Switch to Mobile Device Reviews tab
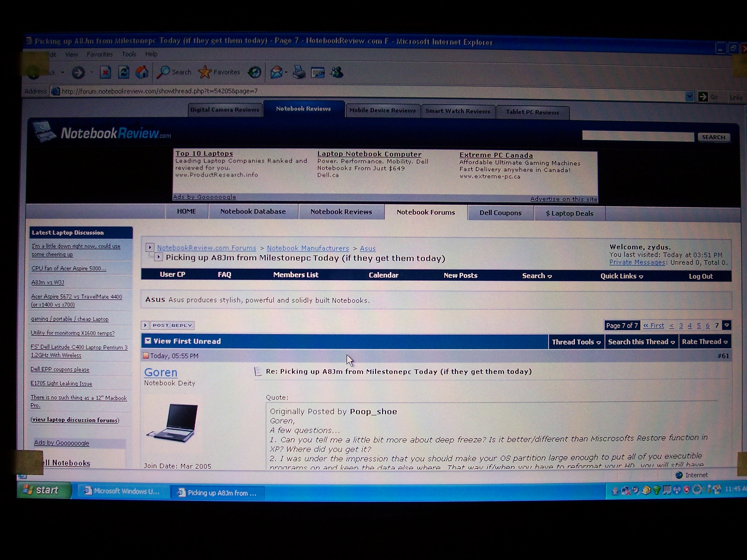This screenshot has width=747, height=560. pyautogui.click(x=383, y=110)
